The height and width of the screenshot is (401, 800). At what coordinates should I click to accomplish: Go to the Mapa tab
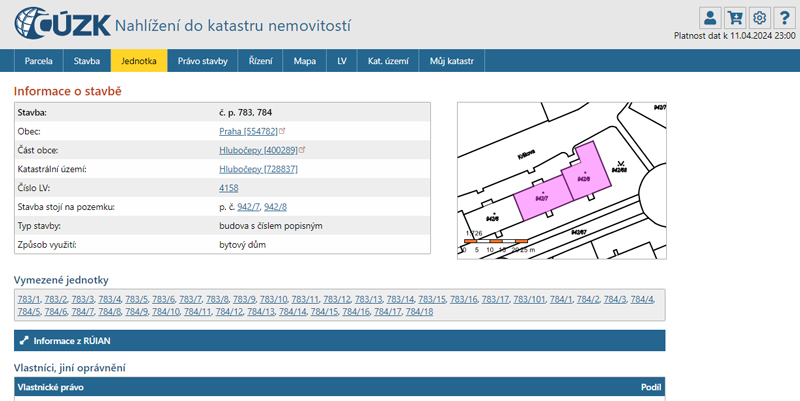[305, 61]
